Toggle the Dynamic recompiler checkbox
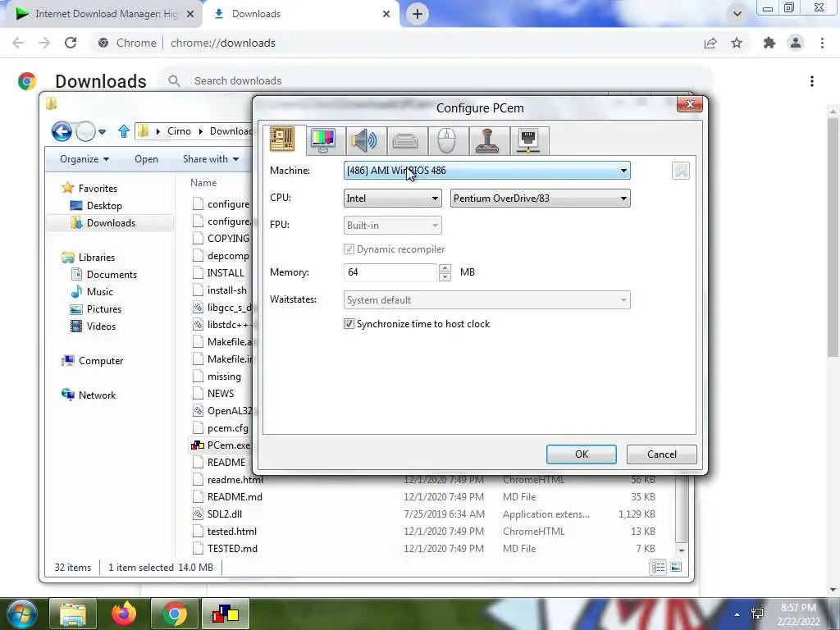This screenshot has height=630, width=840. [349, 249]
